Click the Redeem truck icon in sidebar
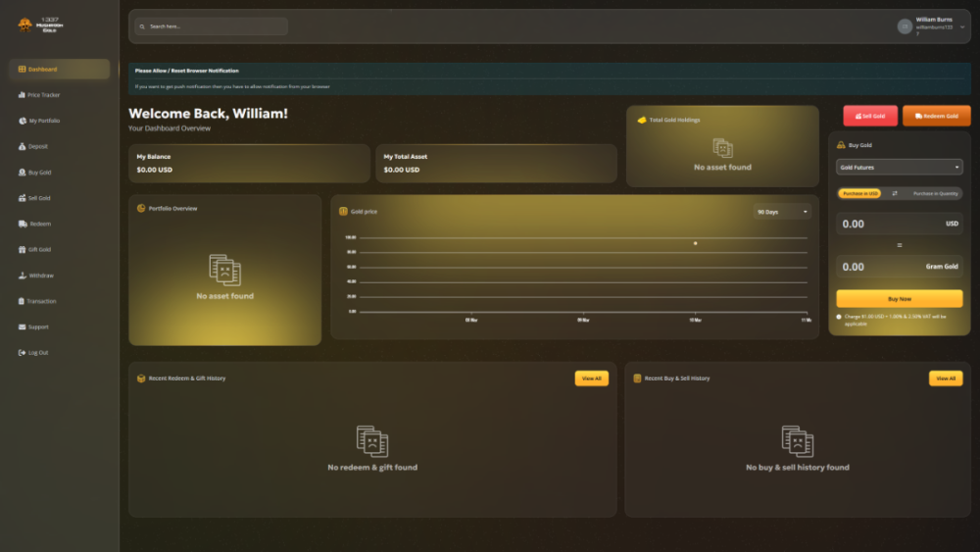Viewport: 980px width, 552px height. (x=23, y=224)
